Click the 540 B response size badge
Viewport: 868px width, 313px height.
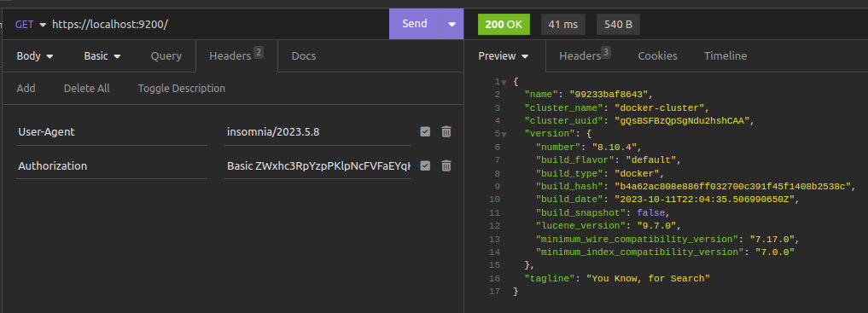tap(618, 25)
